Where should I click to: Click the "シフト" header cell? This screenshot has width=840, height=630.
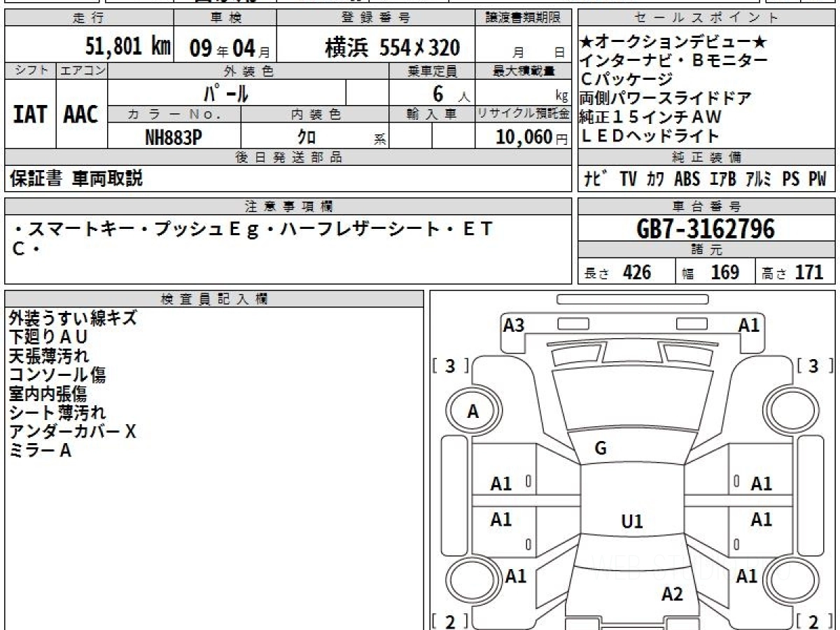click(x=30, y=71)
